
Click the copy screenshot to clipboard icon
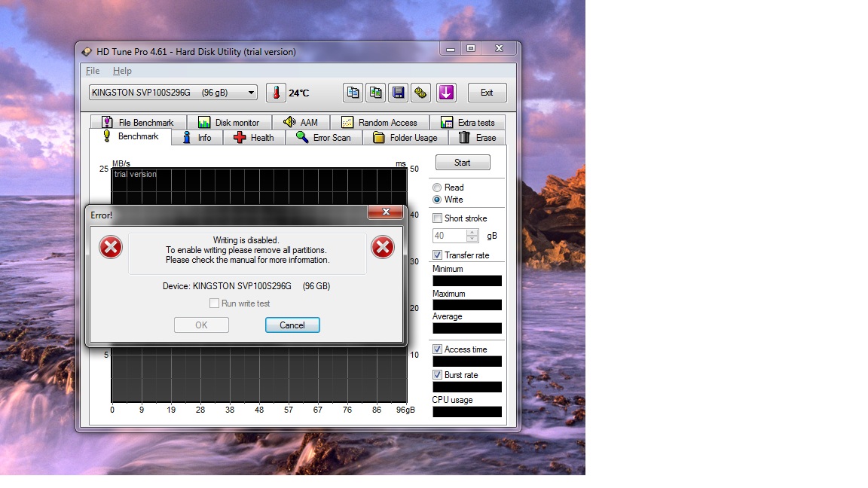point(375,93)
